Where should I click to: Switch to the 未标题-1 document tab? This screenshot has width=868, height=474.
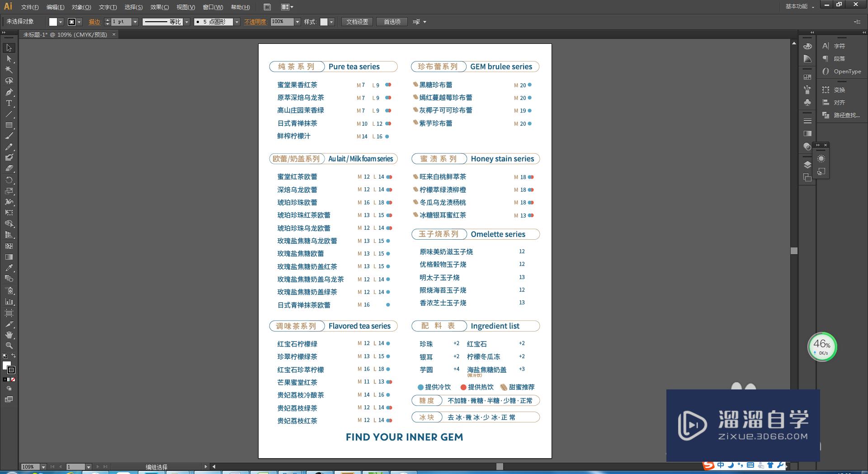click(x=63, y=34)
